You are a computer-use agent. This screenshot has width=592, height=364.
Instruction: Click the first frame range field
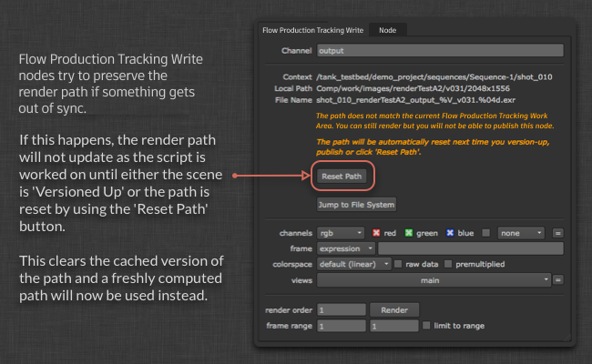coord(342,326)
